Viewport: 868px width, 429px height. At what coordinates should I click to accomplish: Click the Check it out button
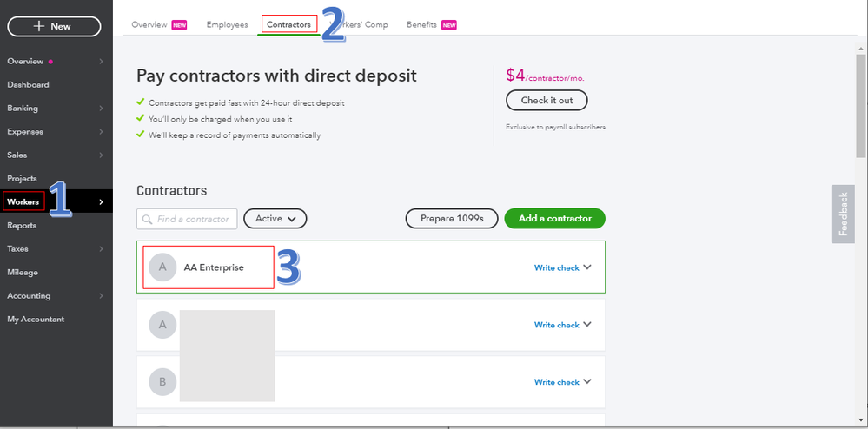pyautogui.click(x=547, y=100)
